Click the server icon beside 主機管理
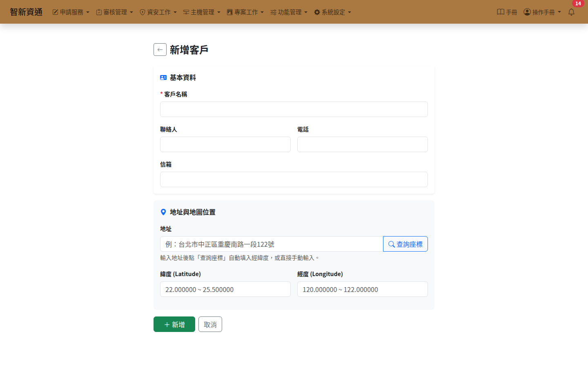 point(186,12)
